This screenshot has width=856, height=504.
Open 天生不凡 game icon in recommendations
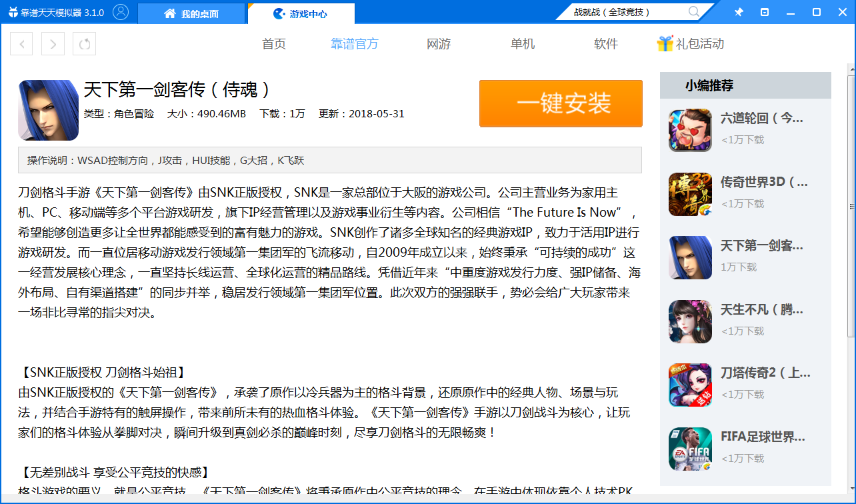tap(690, 321)
